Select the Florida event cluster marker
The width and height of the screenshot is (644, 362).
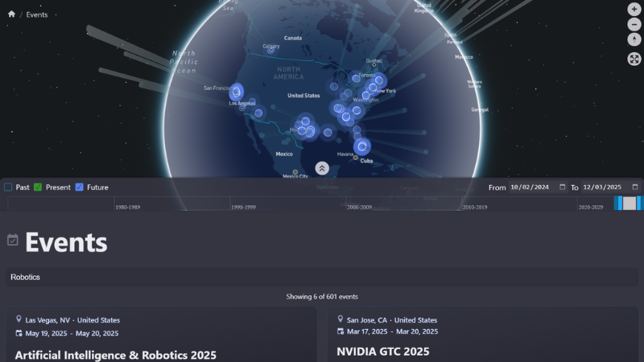coord(361,146)
